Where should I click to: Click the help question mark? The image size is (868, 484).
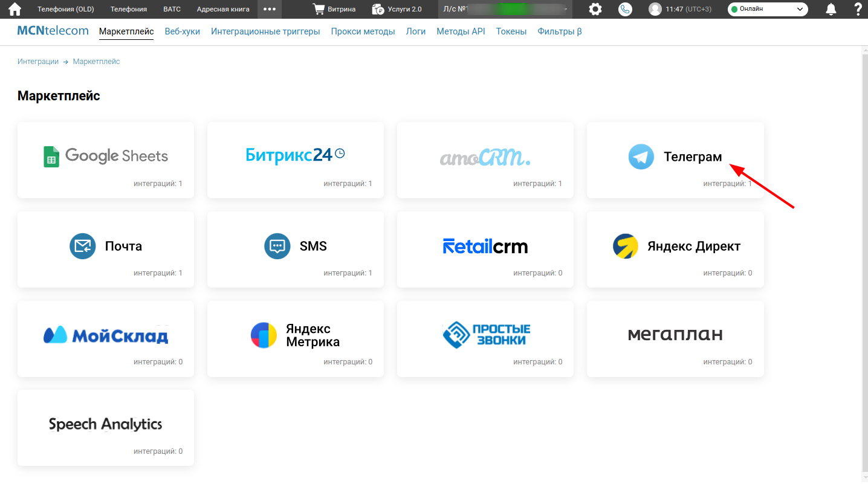[858, 9]
